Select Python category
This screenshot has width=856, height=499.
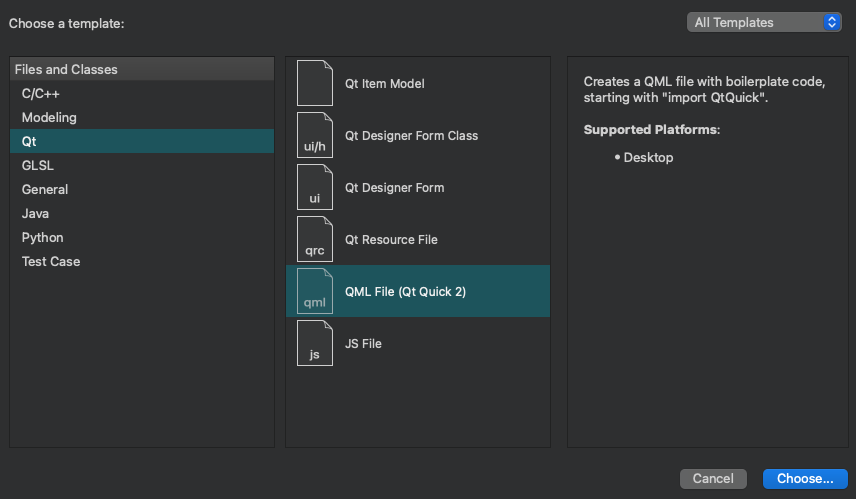tap(142, 237)
